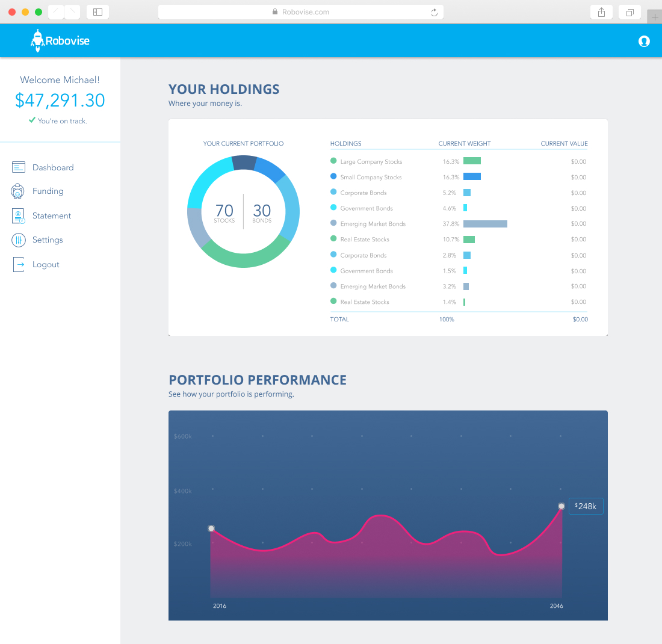Click the 10.7% Real Estate Stocks weight bar

coord(469,240)
